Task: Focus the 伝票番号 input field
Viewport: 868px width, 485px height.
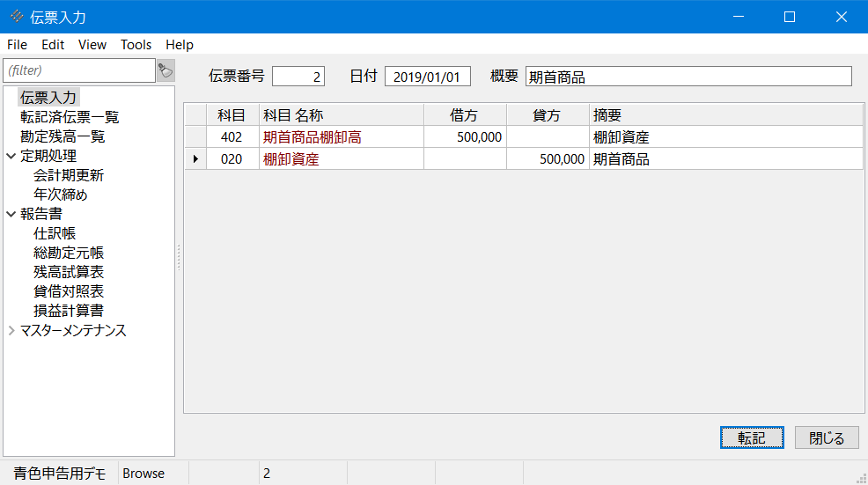Action: coord(298,77)
